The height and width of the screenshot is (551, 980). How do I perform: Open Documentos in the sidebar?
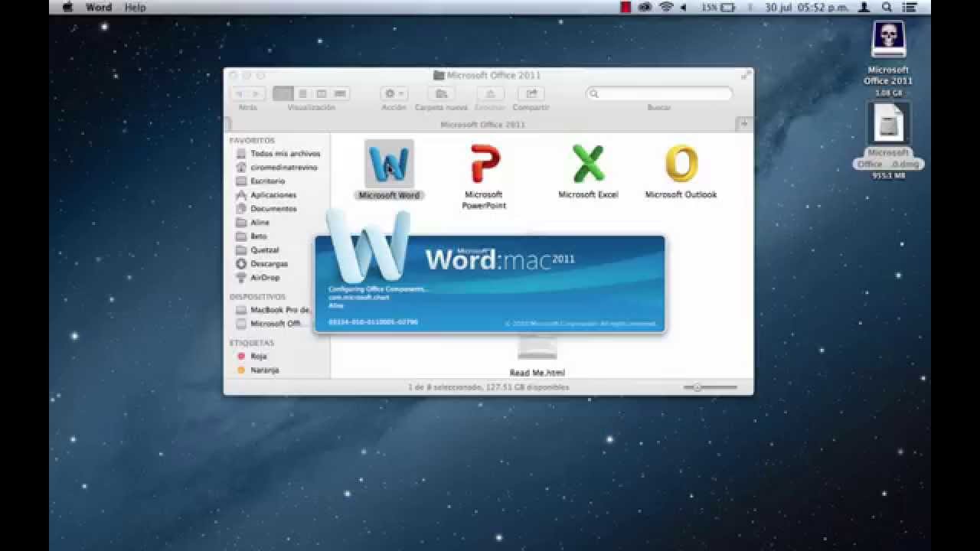pyautogui.click(x=266, y=209)
